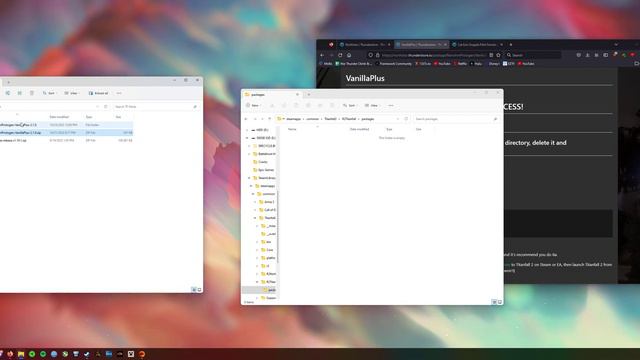
Task: Open Sort dropdown in packages Explorer window
Action: 350,105
